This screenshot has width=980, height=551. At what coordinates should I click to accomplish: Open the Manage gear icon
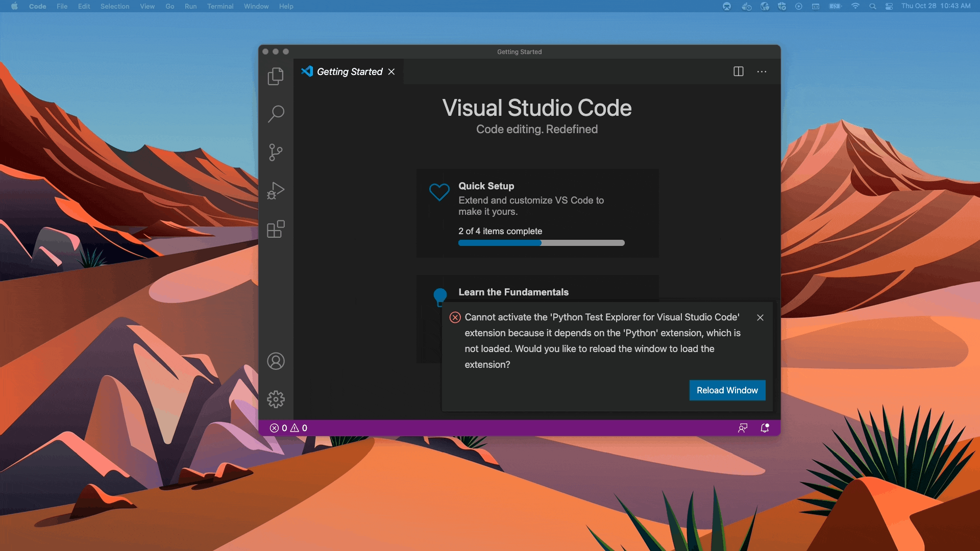(276, 399)
